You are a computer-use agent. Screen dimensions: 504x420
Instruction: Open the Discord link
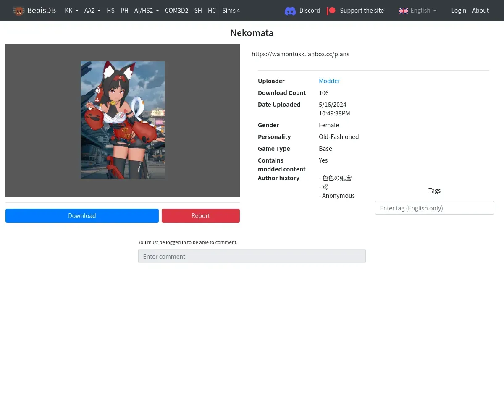(310, 10)
